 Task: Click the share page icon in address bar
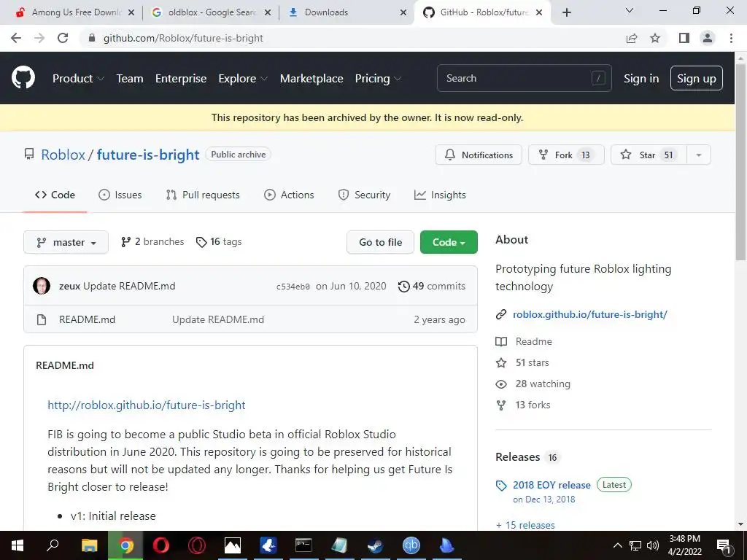click(x=632, y=38)
